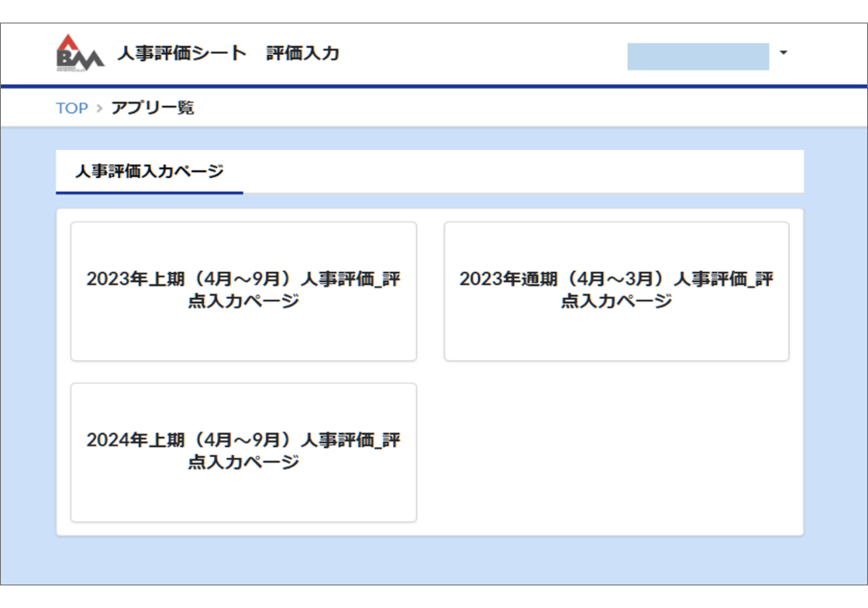Go to TOP via breadcrumb link

click(72, 109)
